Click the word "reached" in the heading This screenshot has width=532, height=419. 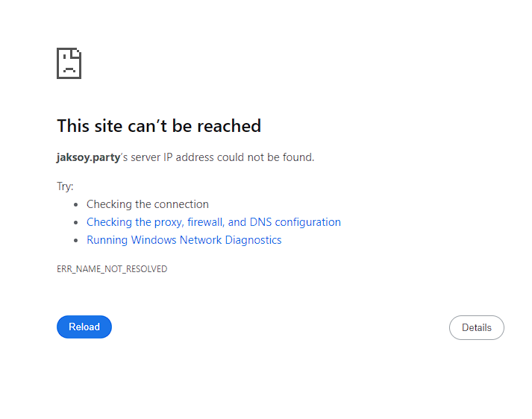click(x=228, y=126)
